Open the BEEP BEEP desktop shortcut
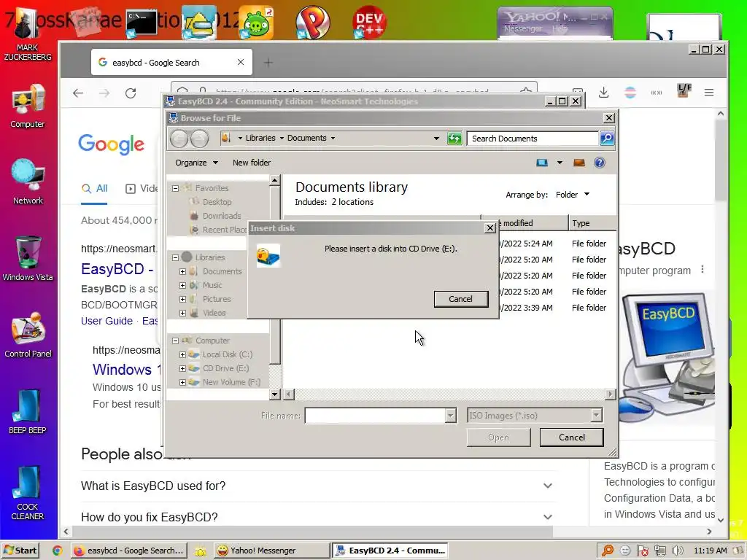The width and height of the screenshot is (747, 560). (28, 411)
